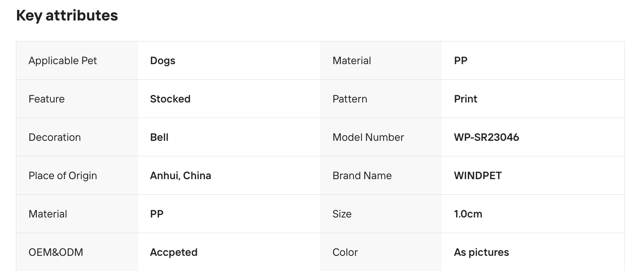Click the "Bell" decoration value

159,137
